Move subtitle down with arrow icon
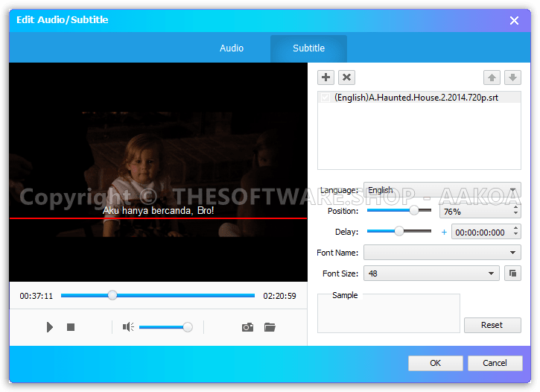The width and height of the screenshot is (540, 392). click(x=512, y=78)
